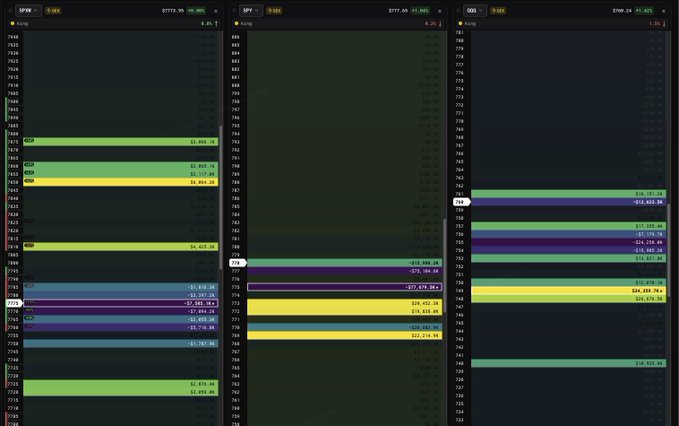Click the highlighted 760 strike marker in QQQ
Viewport: 679px width, 426px height.
461,202
